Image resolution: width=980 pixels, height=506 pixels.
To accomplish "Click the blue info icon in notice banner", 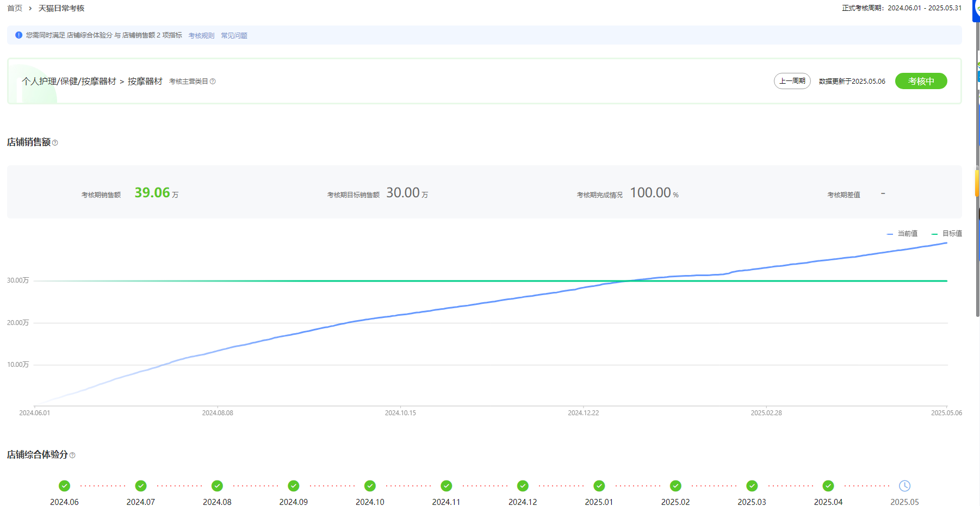I will tap(19, 35).
